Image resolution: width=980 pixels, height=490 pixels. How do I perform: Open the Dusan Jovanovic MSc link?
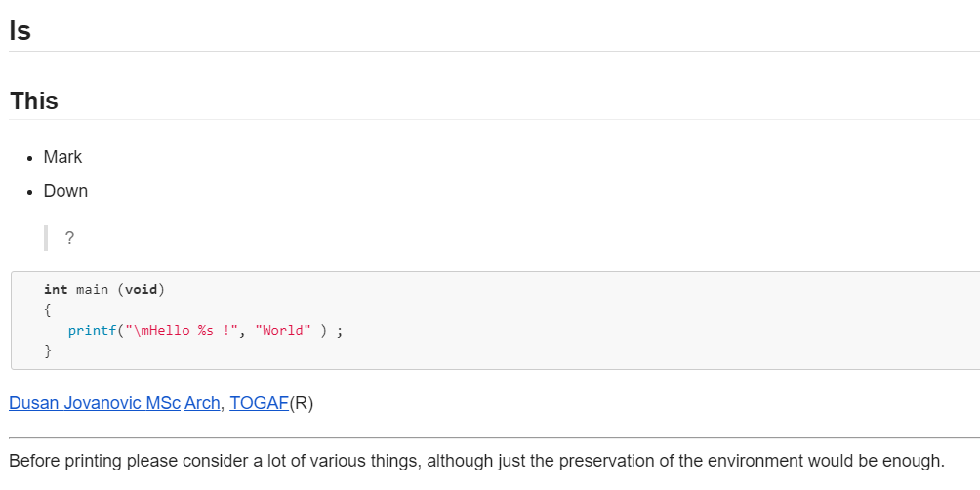point(95,403)
